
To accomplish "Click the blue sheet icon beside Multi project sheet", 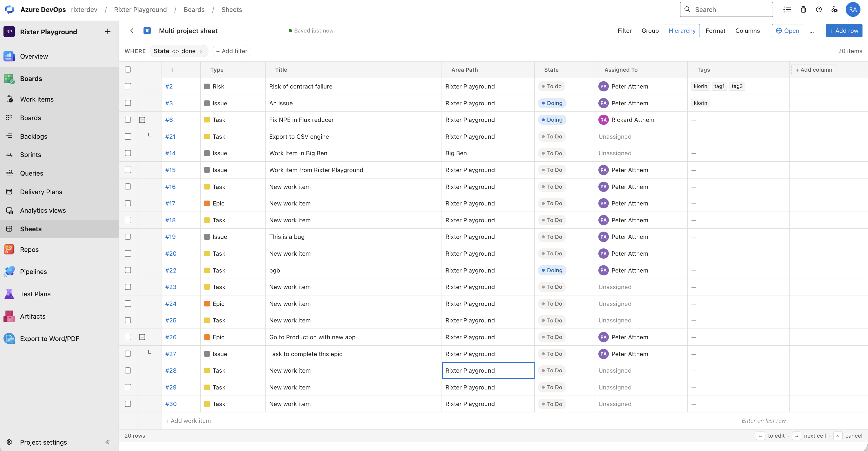I will click(x=147, y=31).
